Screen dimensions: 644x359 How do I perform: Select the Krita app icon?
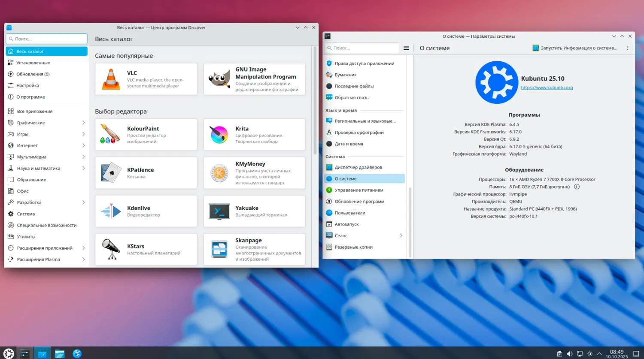(219, 135)
